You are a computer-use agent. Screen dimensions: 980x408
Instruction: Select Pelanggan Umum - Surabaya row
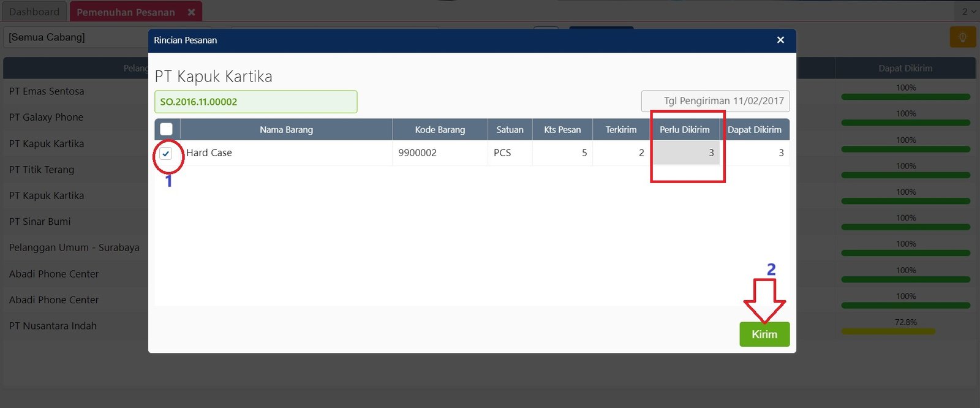click(74, 247)
